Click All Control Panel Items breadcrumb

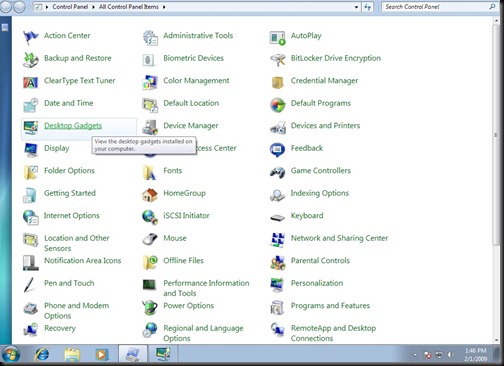tap(129, 7)
